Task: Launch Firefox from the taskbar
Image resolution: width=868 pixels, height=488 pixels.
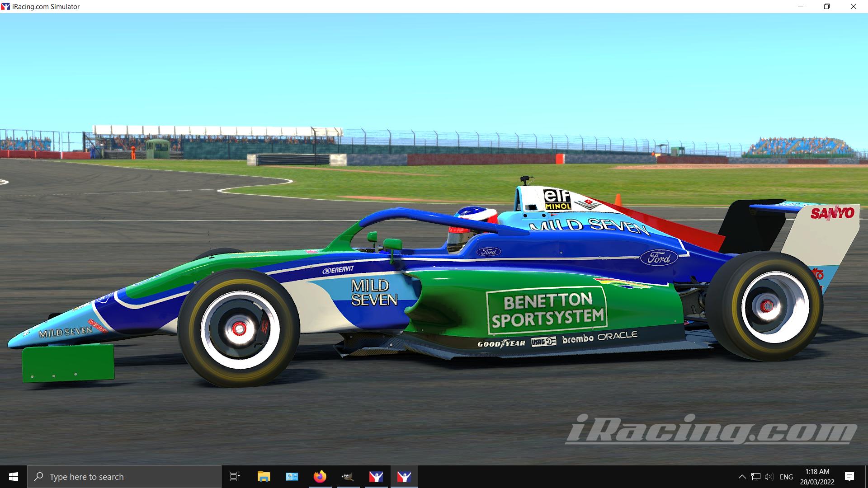Action: click(x=320, y=477)
